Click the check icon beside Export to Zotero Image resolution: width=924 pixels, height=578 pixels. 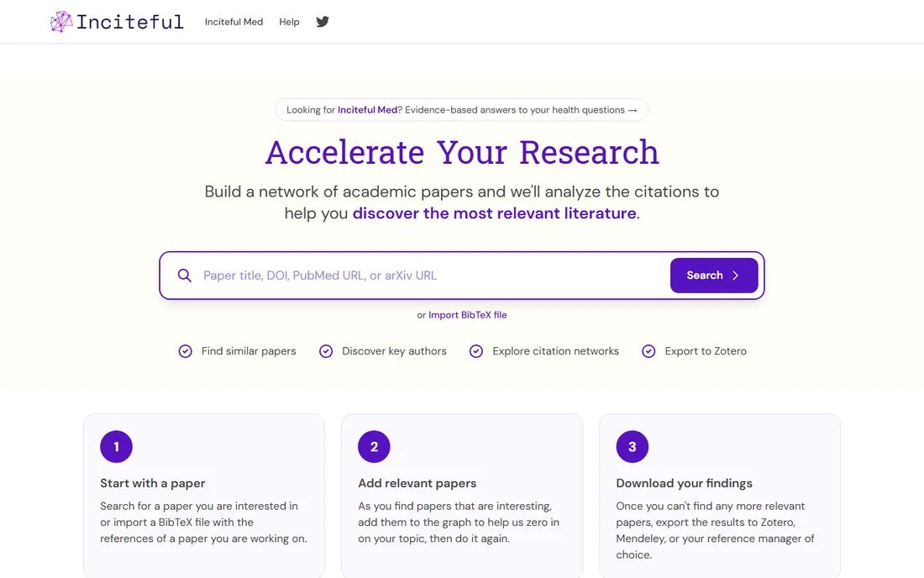pos(648,351)
